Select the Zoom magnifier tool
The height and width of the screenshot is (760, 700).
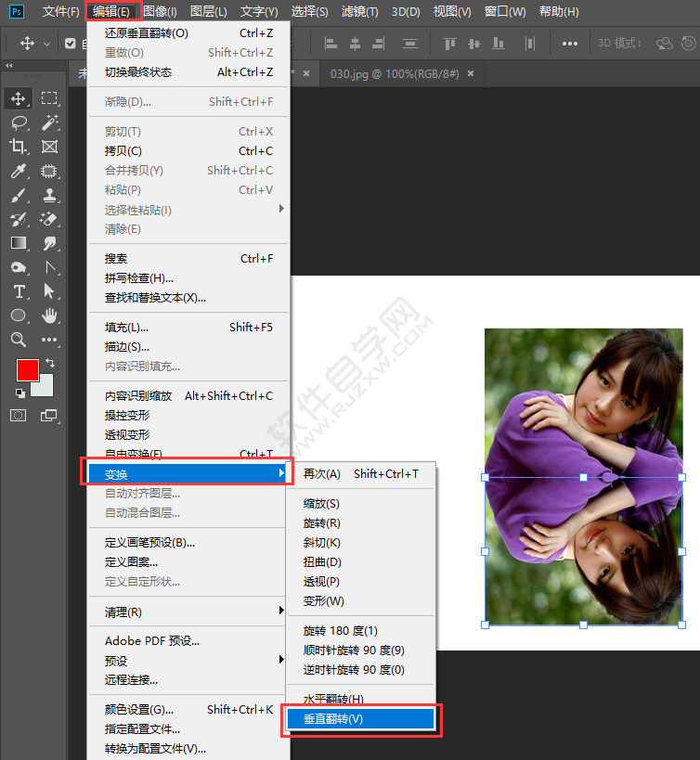pyautogui.click(x=19, y=340)
